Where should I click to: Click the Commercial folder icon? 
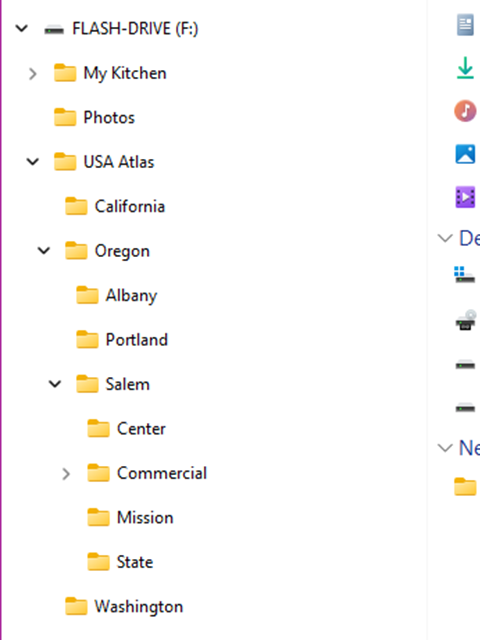(98, 473)
